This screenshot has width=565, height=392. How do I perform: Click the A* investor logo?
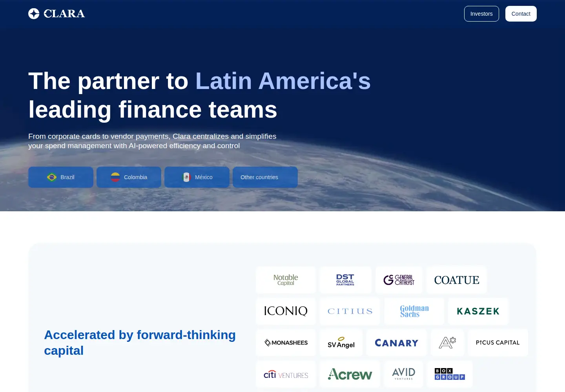[x=447, y=343]
